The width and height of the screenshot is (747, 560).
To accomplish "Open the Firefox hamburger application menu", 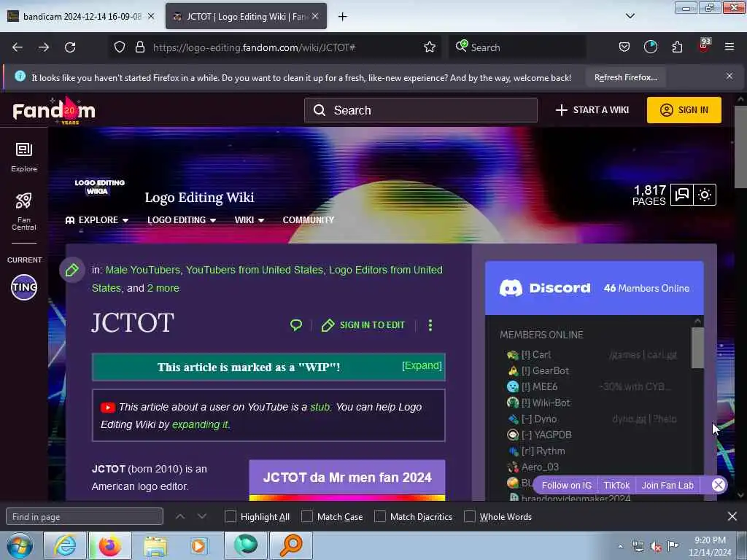I will point(729,47).
